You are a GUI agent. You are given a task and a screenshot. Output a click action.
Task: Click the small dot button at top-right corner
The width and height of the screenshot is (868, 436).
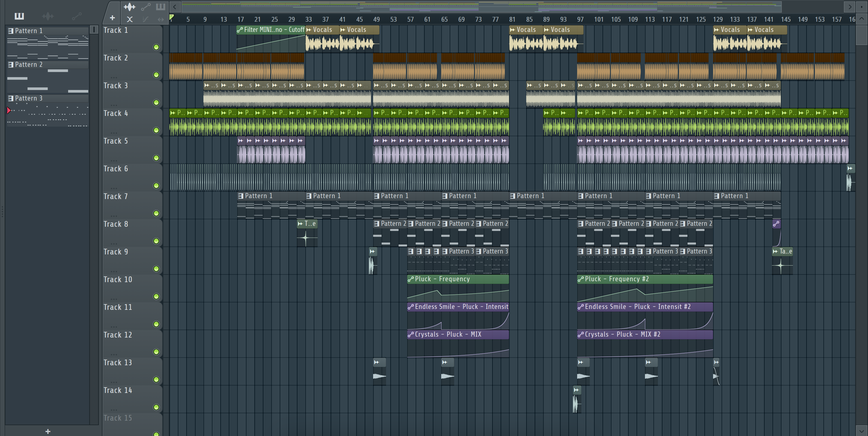click(x=862, y=6)
